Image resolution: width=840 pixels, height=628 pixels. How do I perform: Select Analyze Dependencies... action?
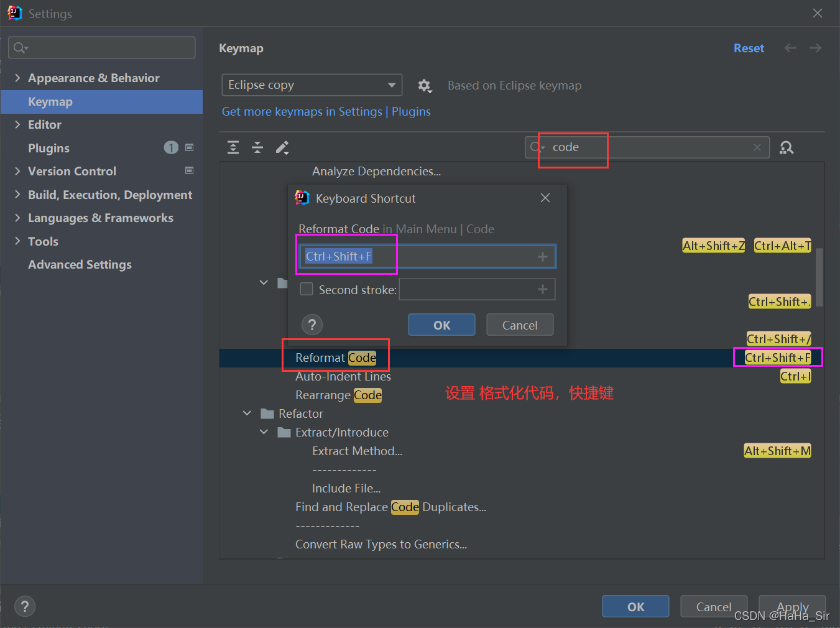[376, 171]
